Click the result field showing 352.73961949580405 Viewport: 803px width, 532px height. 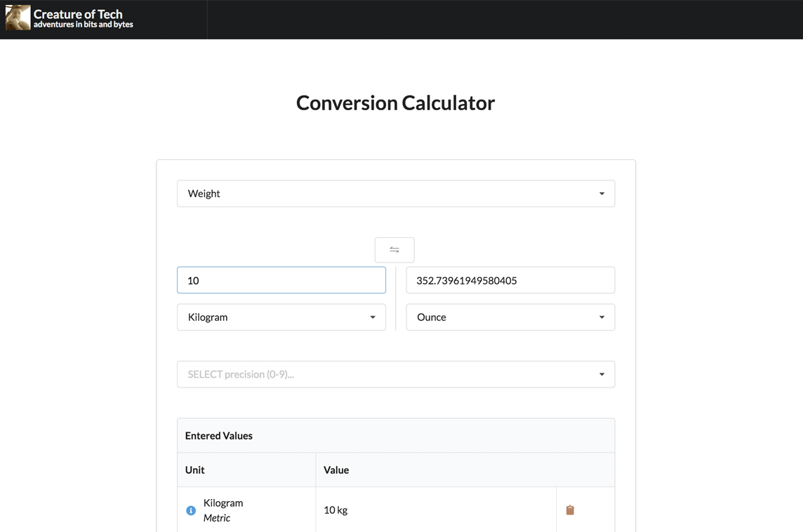coord(510,280)
